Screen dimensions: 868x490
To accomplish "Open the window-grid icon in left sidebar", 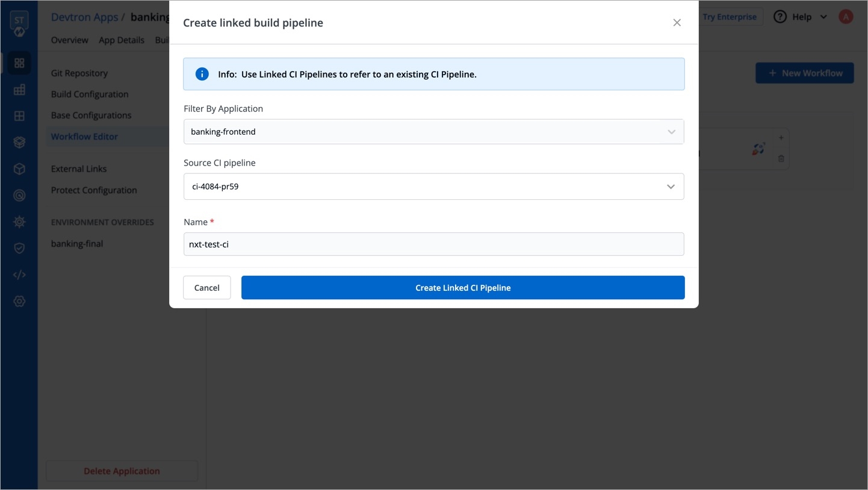I will (x=19, y=116).
